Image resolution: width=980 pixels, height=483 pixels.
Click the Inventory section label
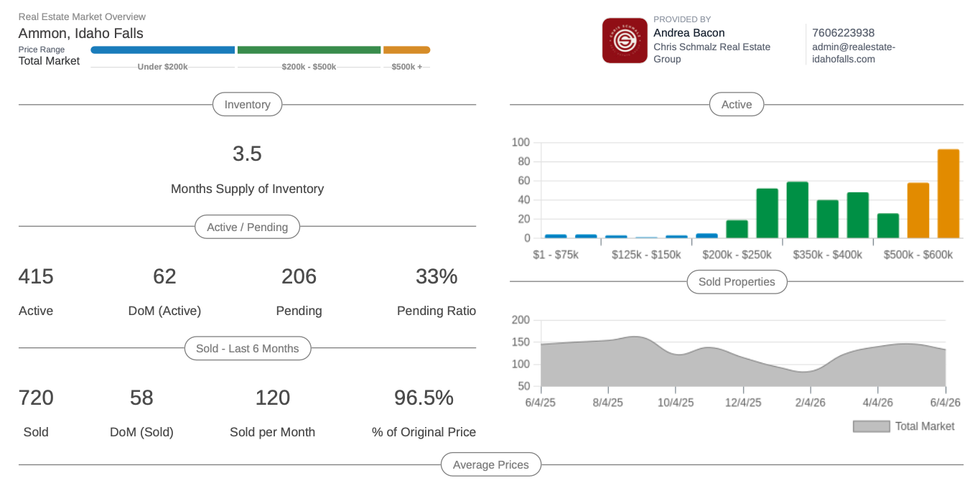click(247, 105)
